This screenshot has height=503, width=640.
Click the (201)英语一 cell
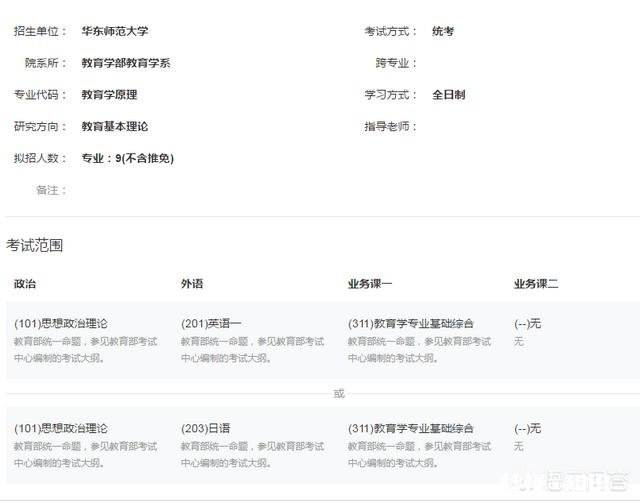point(211,324)
